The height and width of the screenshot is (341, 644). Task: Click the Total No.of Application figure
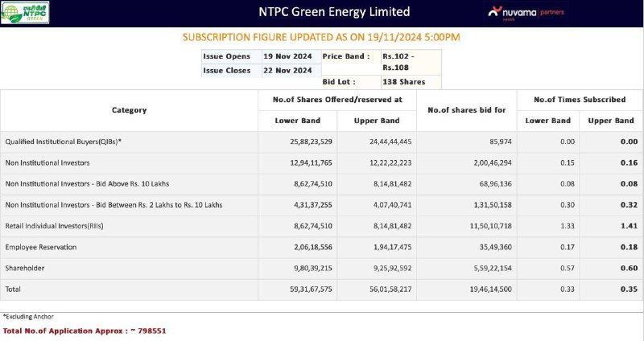click(x=151, y=331)
